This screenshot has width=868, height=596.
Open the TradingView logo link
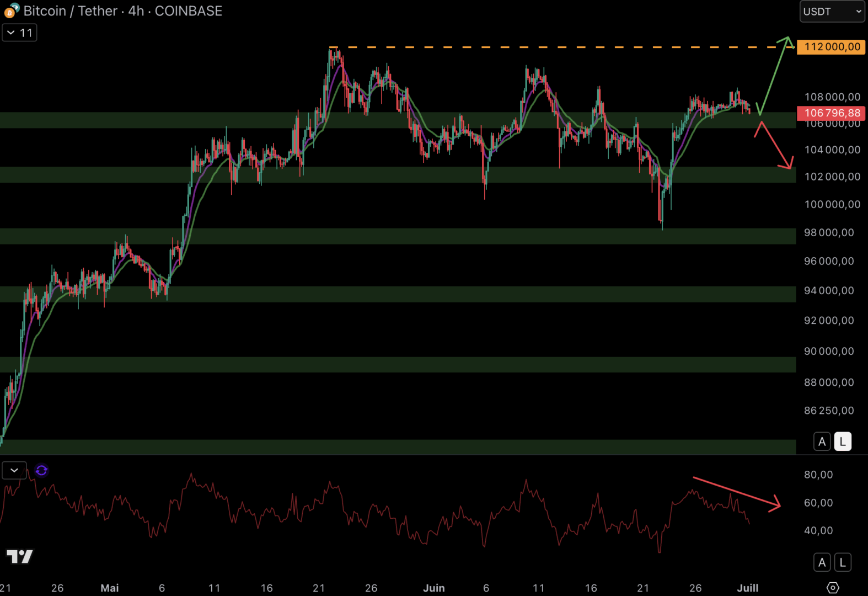pyautogui.click(x=20, y=556)
